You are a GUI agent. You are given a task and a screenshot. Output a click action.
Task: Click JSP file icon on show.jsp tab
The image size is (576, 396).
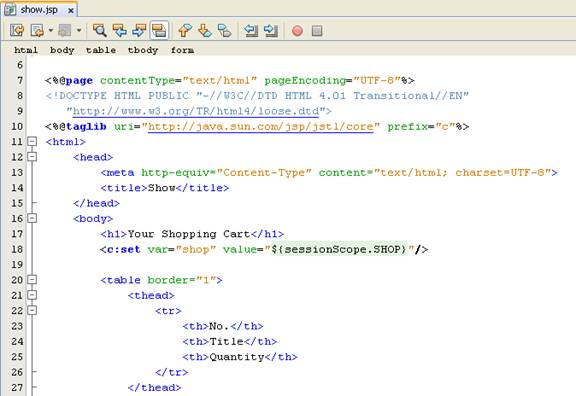(10, 10)
